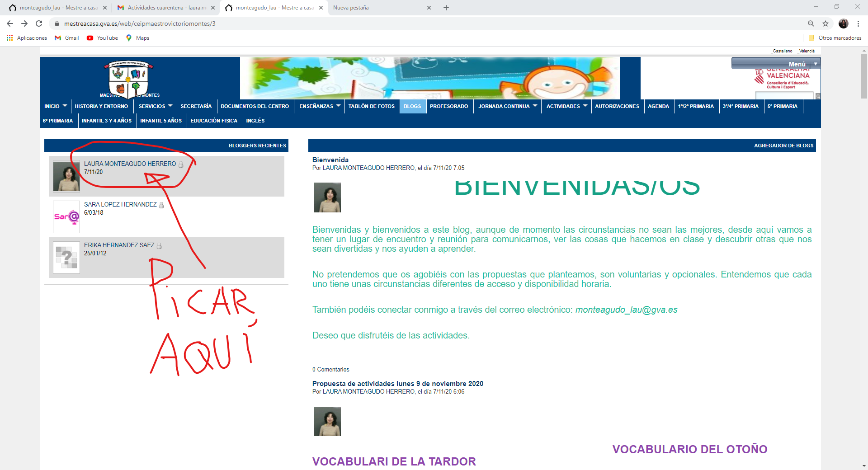Click Sara Lopez Hernandez's avatar thumbnail
Screen dimensions: 868x470
click(66, 217)
